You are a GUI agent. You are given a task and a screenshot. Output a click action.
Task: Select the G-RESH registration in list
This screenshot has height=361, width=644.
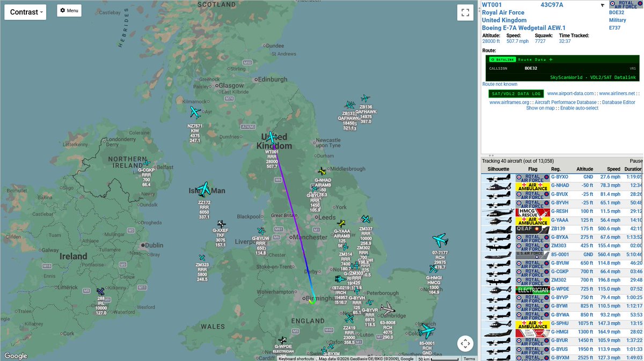pyautogui.click(x=560, y=211)
